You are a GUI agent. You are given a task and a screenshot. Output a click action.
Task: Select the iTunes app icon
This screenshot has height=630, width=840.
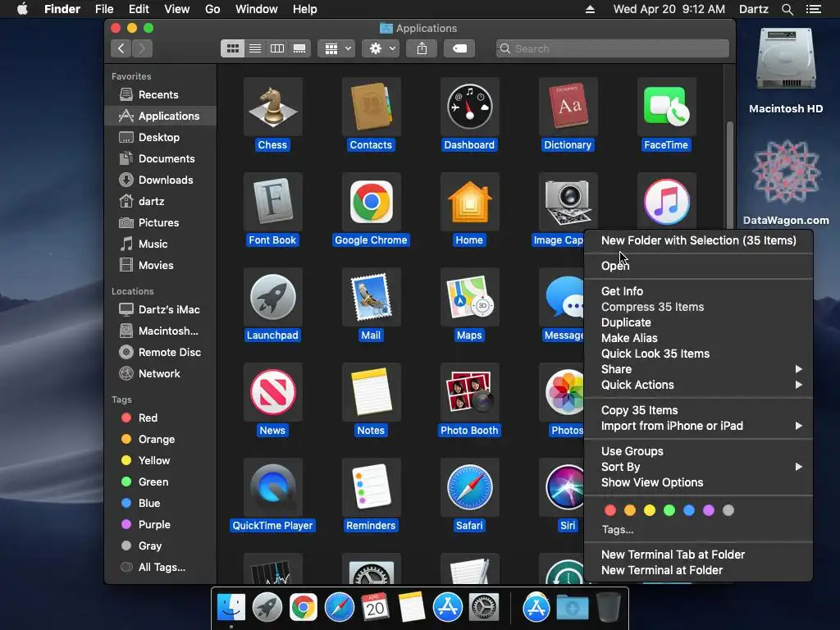pyautogui.click(x=666, y=202)
